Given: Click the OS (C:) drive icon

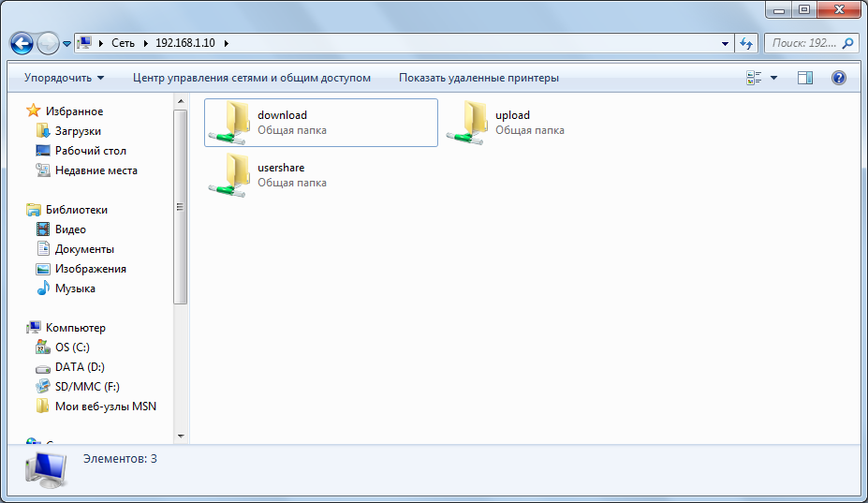Looking at the screenshot, I should [43, 348].
